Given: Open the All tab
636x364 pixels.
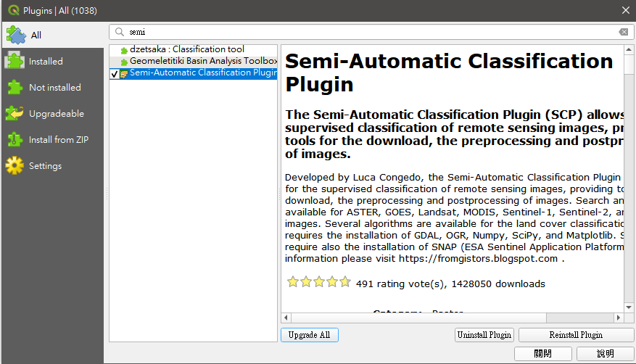Looking at the screenshot, I should click(x=53, y=35).
